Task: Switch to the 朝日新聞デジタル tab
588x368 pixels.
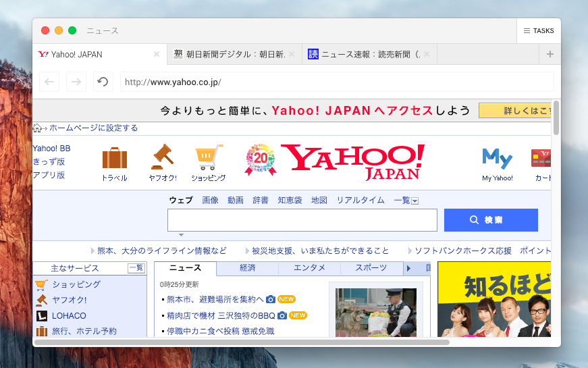Action: (x=234, y=54)
